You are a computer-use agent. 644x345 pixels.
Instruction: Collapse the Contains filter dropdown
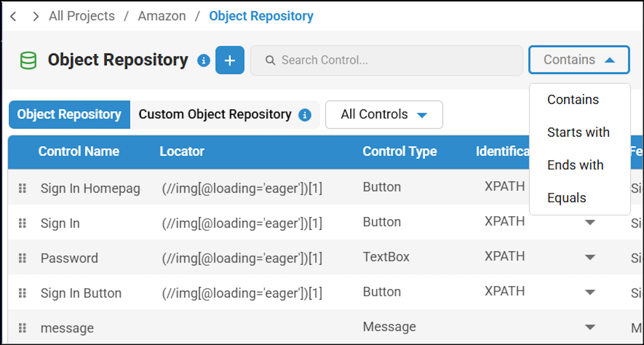point(579,60)
